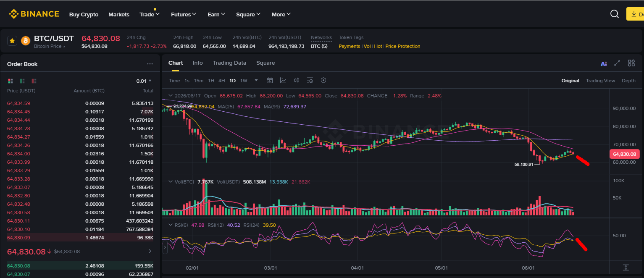Screen dimensions: 644x278
Task: Open Order Book more options (three dots)
Action: (x=150, y=64)
